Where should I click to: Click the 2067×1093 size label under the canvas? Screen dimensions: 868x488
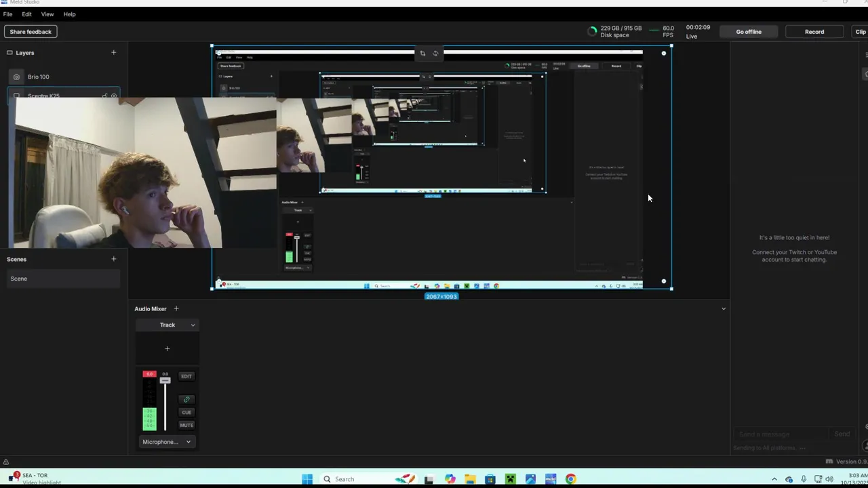441,297
